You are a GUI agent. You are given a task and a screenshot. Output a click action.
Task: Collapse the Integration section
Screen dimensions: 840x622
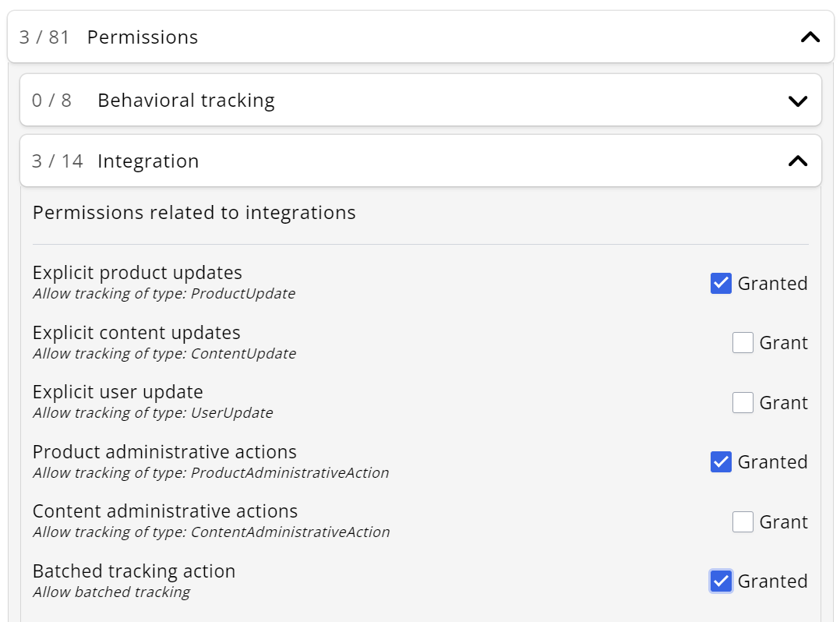pyautogui.click(x=796, y=160)
